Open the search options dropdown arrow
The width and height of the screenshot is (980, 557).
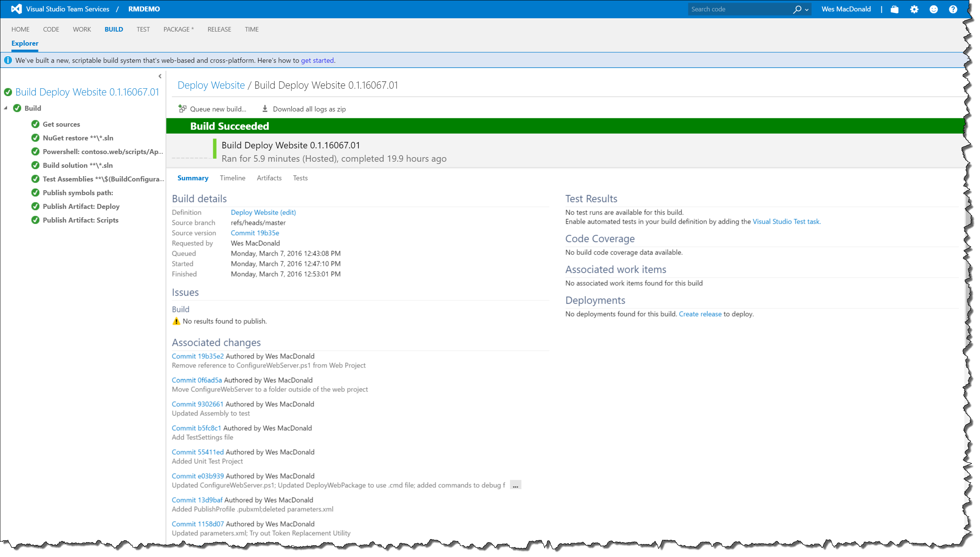coord(807,10)
